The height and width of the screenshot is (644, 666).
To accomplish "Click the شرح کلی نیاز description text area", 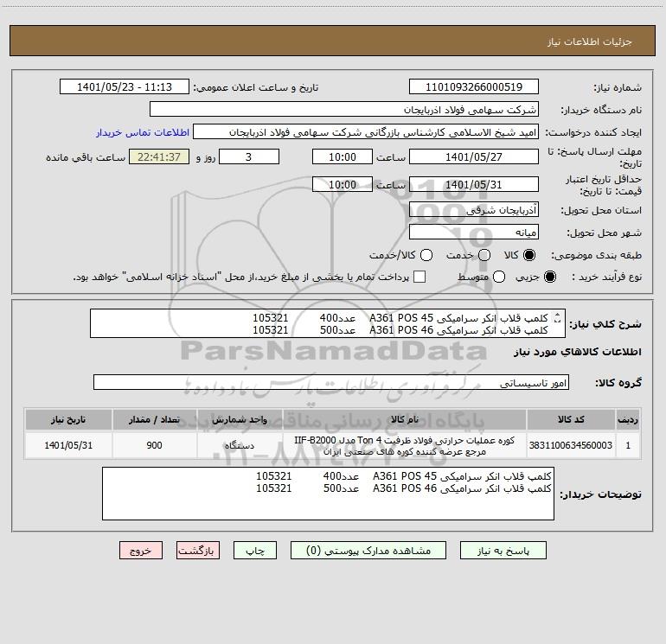I will (x=328, y=324).
